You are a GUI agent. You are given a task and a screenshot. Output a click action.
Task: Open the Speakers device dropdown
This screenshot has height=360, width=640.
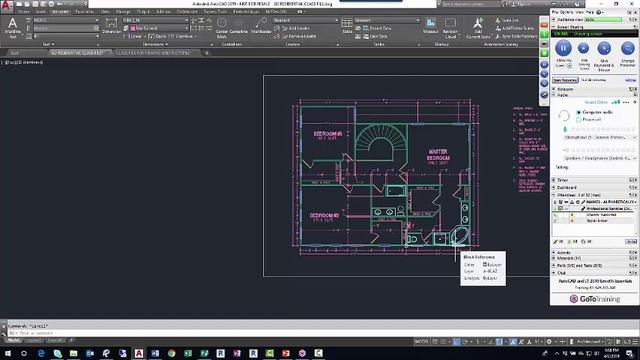pos(600,158)
